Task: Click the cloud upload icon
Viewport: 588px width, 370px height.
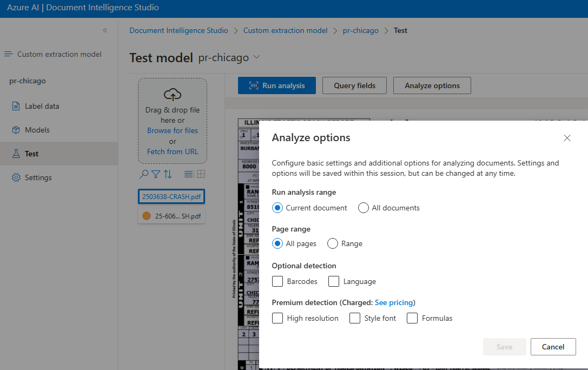Action: pyautogui.click(x=173, y=95)
